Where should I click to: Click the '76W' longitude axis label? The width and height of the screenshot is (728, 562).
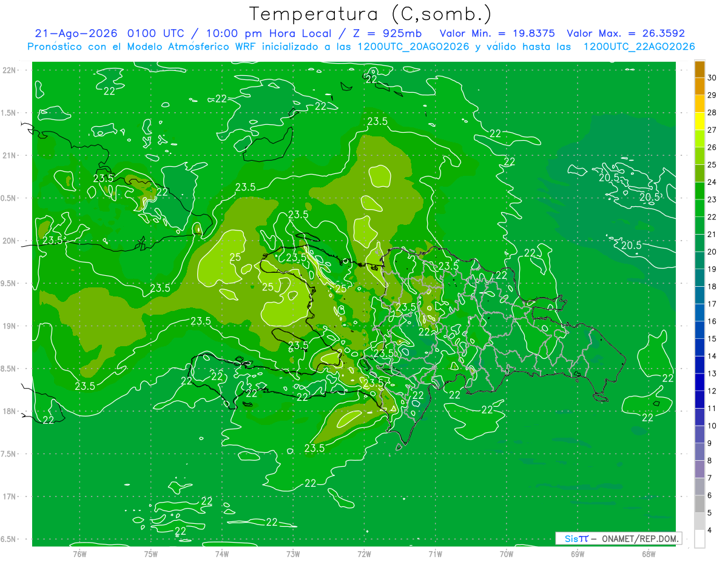tap(79, 554)
